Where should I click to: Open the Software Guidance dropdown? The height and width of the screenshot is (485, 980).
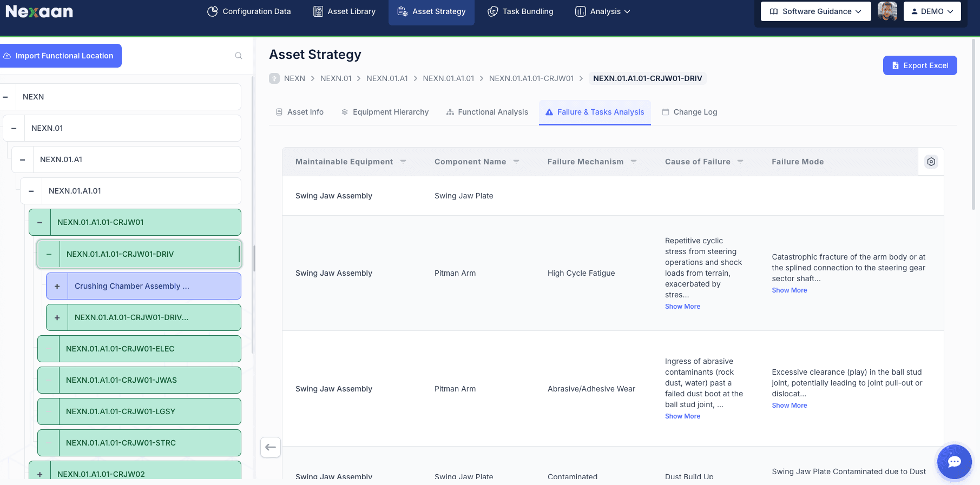pyautogui.click(x=815, y=11)
